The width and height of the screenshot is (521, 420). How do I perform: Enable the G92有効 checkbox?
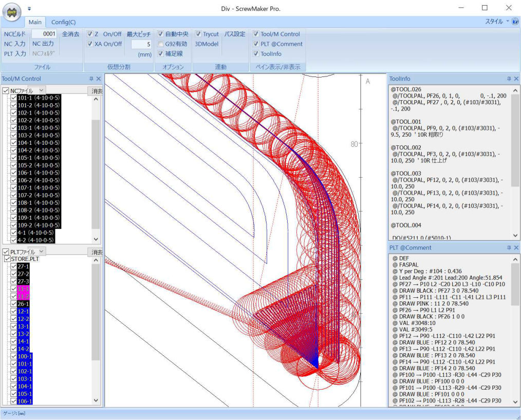pyautogui.click(x=161, y=44)
